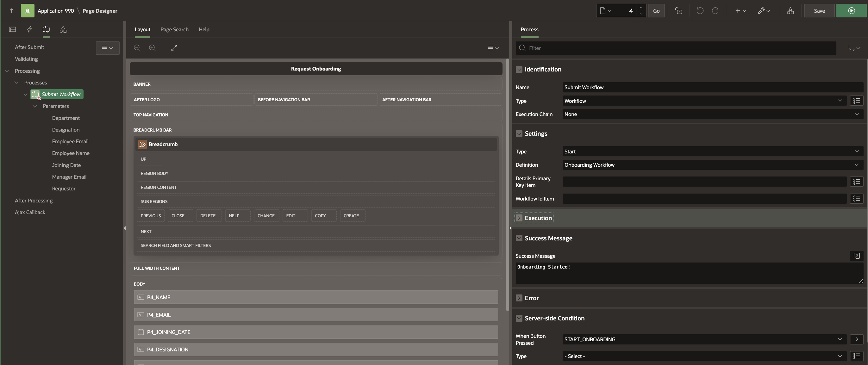Viewport: 868px width, 365px height.
Task: Switch to Dynamic Actions lightning icon
Action: point(29,29)
